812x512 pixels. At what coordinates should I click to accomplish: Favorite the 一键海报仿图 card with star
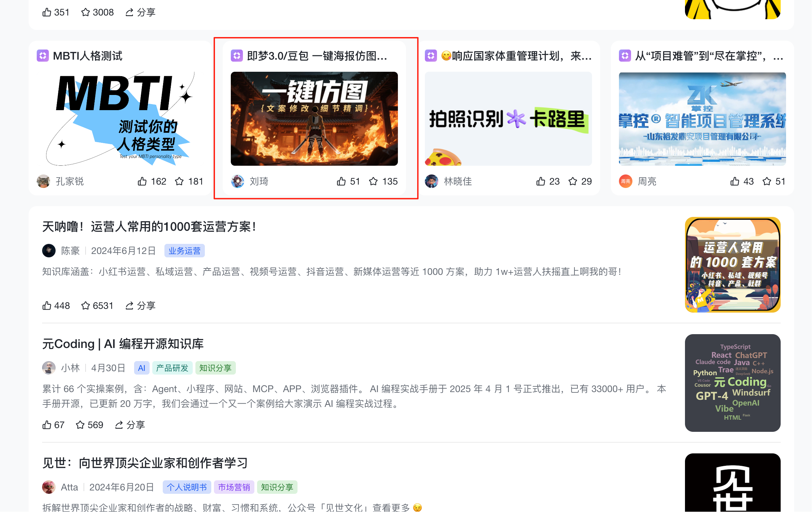point(373,181)
